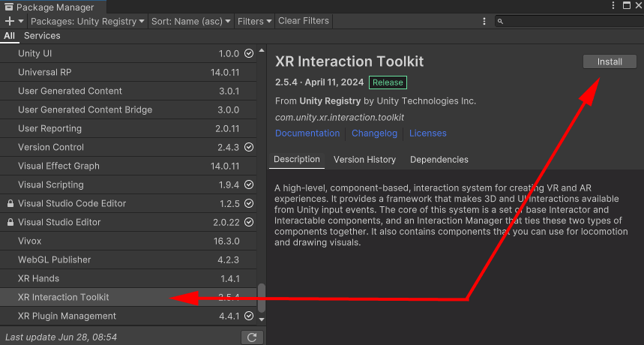
Task: Install the XR Interaction Toolkit package
Action: [x=610, y=62]
